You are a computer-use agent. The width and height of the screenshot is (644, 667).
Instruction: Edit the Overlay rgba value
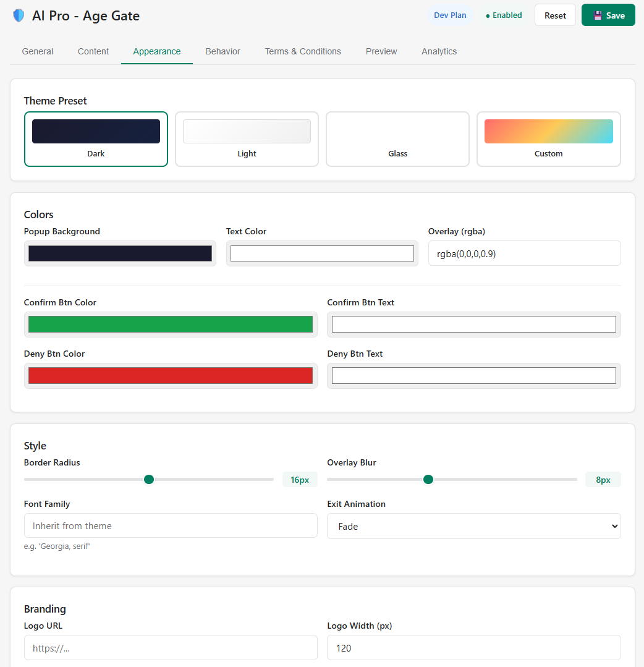click(x=524, y=253)
